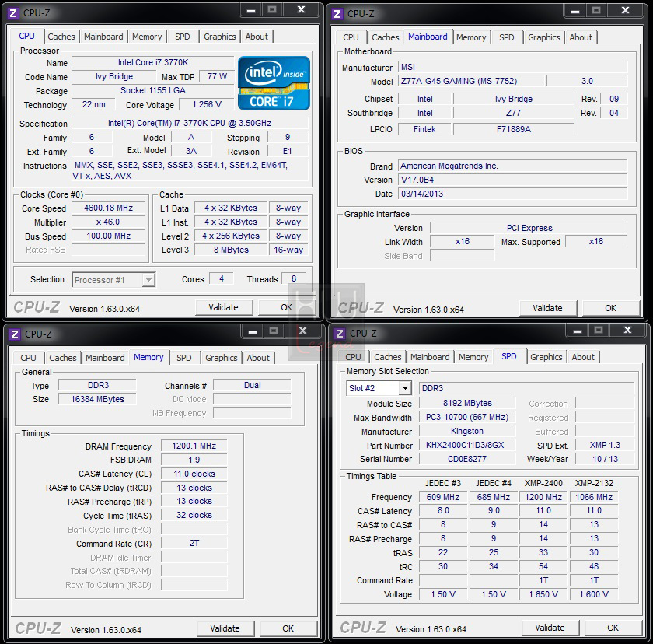Minimize the CPU tab window
Viewport: 653px width, 644px height.
251,10
